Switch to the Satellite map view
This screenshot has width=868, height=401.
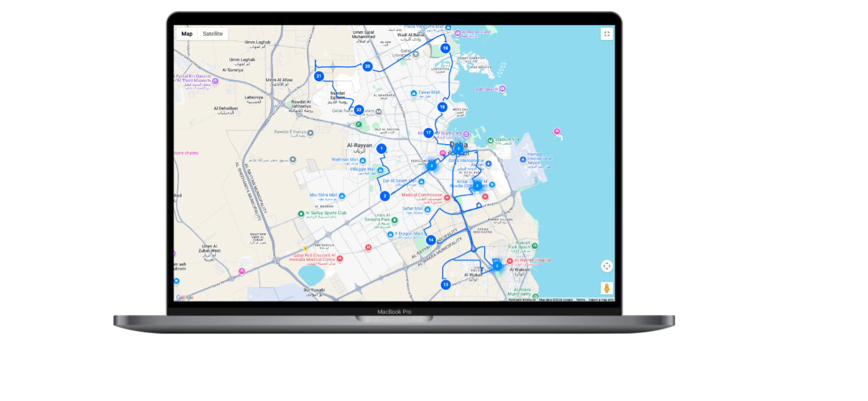tap(213, 34)
